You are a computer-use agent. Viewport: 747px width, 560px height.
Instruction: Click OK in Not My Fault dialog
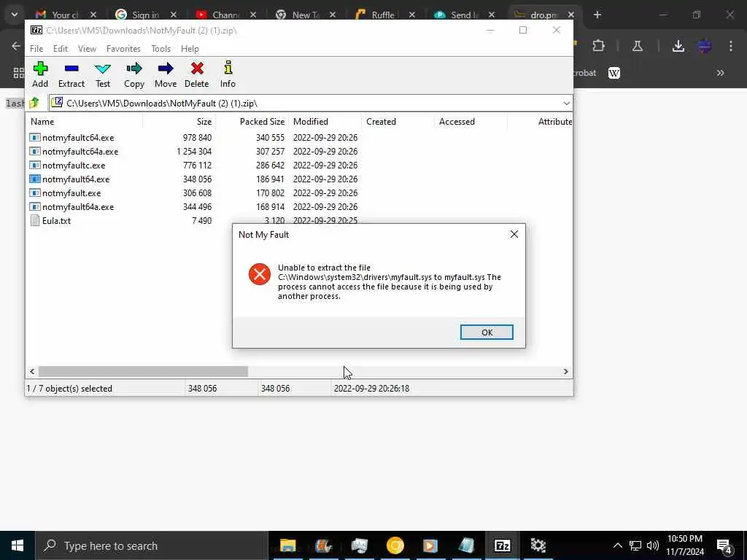click(487, 332)
